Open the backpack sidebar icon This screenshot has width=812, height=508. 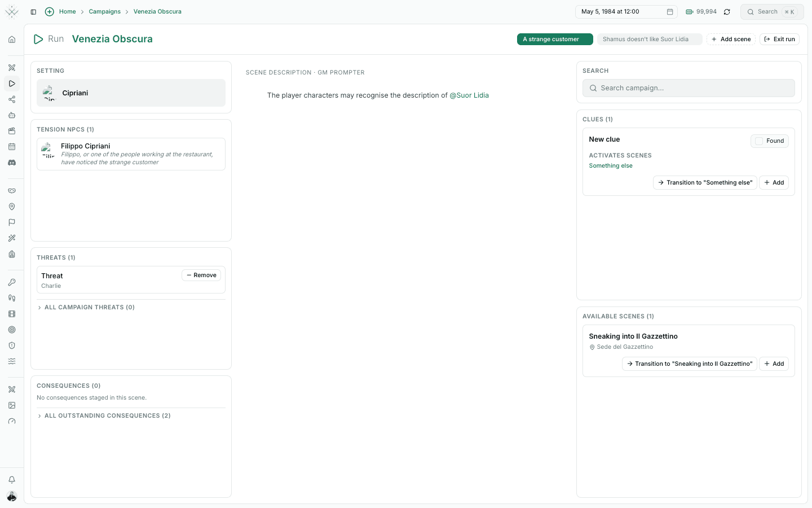pyautogui.click(x=12, y=254)
